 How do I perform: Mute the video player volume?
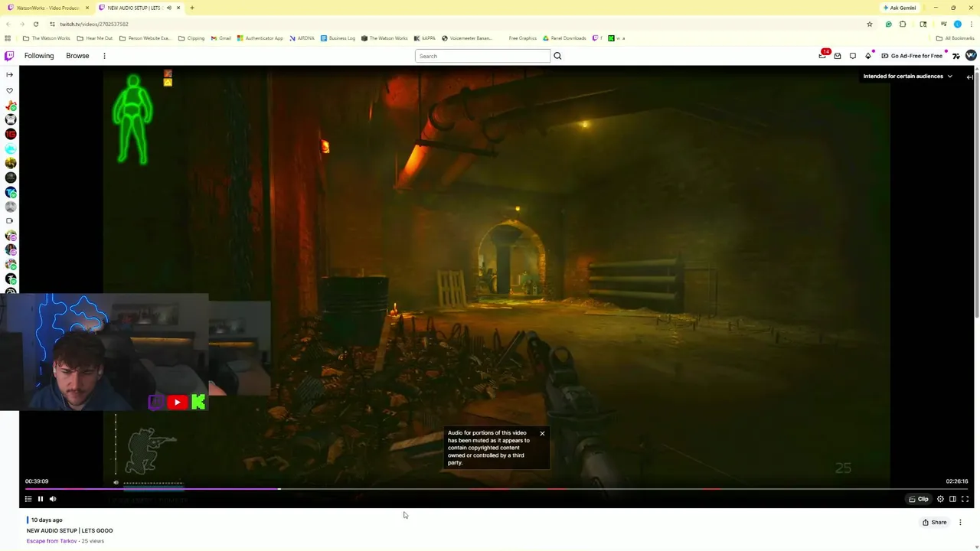(53, 499)
